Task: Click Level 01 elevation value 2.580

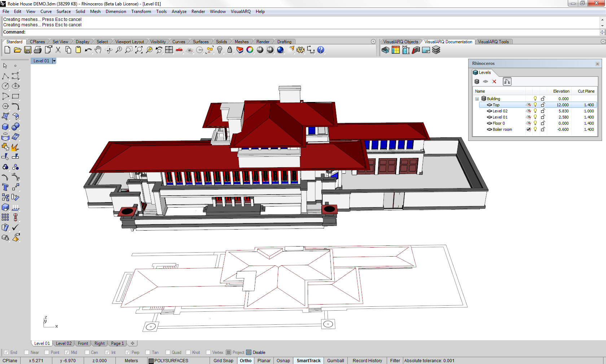Action: [x=563, y=117]
